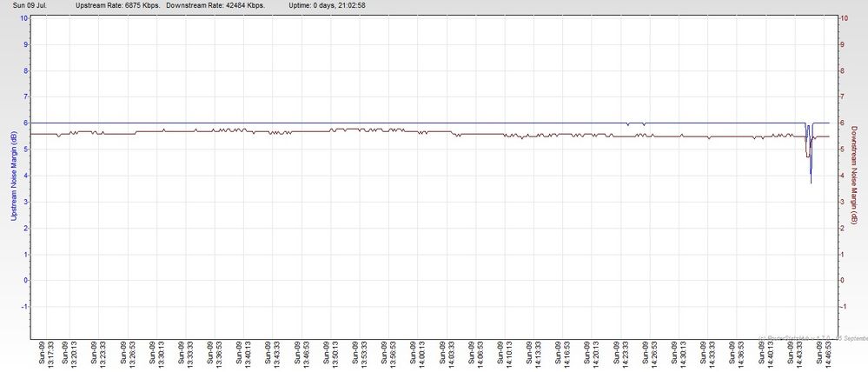Click the lowest point of the upstream dip
Viewport: 868px width, 372px height.
(x=811, y=182)
